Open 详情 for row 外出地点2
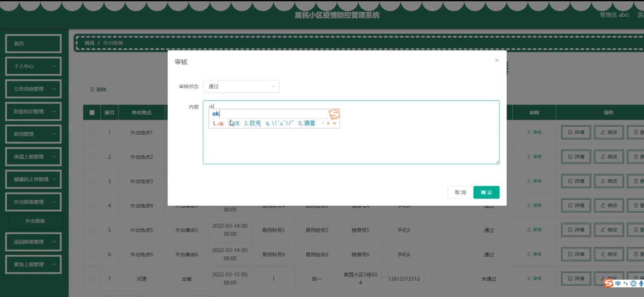 (x=576, y=157)
